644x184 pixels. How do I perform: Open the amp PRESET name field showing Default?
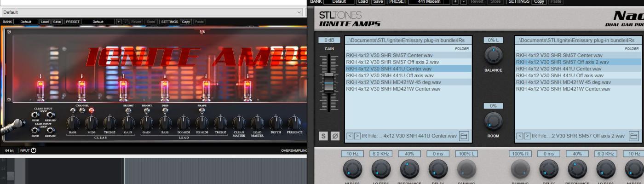click(x=98, y=22)
